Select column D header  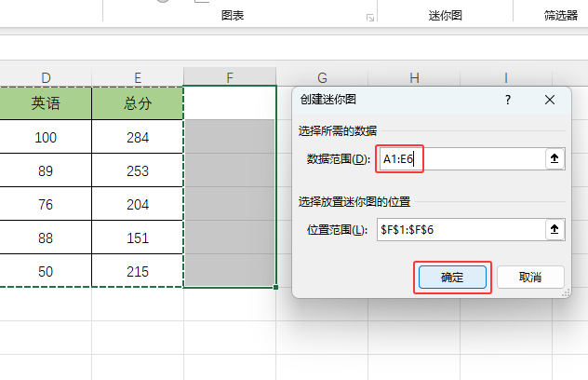coord(46,77)
